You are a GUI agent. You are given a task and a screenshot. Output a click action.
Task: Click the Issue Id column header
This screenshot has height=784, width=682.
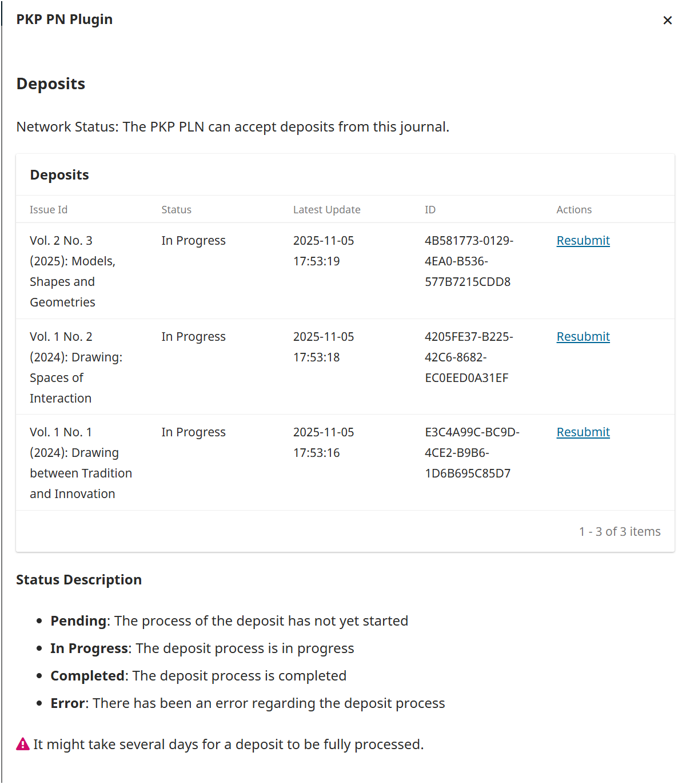pyautogui.click(x=49, y=210)
